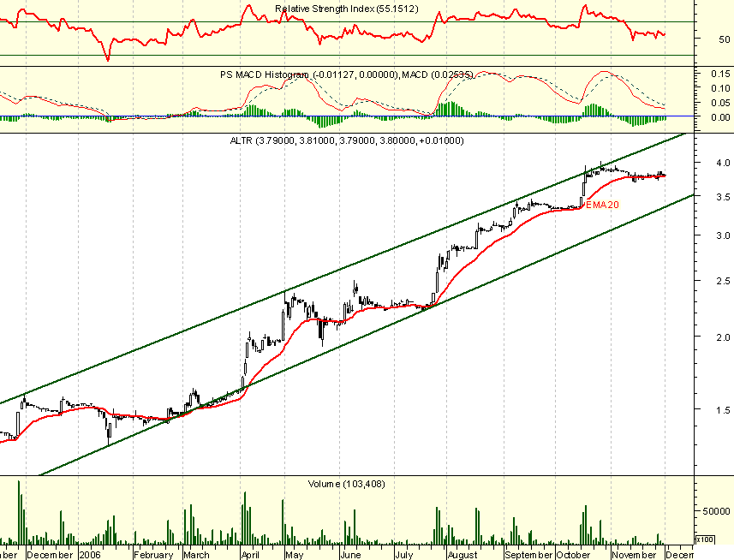Select the PS MACD Histogram title label
This screenshot has height=560, width=734.
(x=347, y=74)
